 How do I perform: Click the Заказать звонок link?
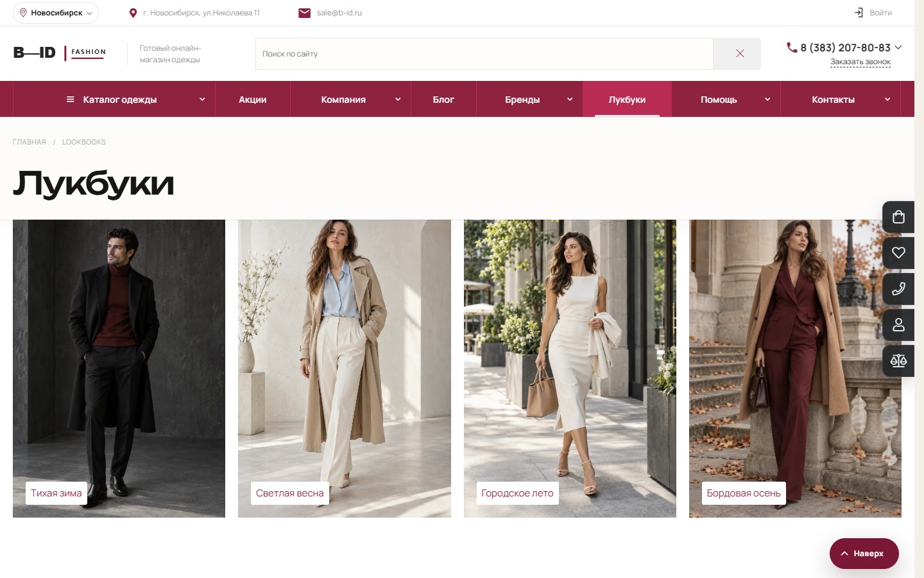pyautogui.click(x=860, y=62)
